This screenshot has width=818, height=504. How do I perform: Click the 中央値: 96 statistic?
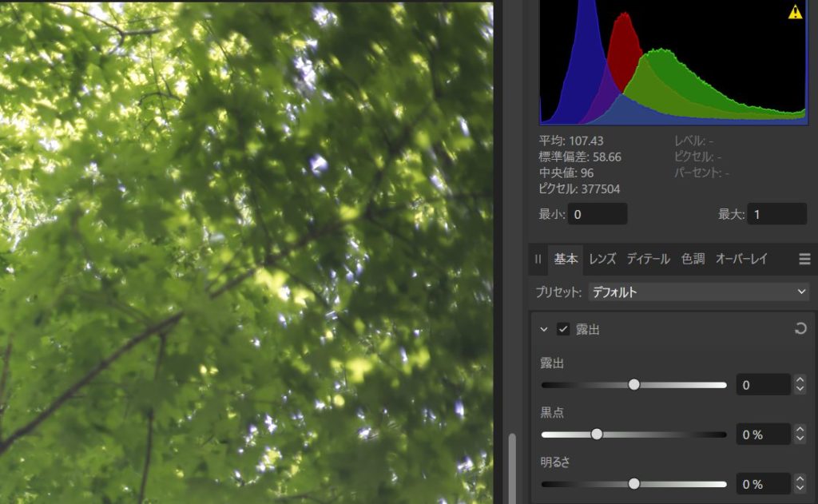click(566, 173)
